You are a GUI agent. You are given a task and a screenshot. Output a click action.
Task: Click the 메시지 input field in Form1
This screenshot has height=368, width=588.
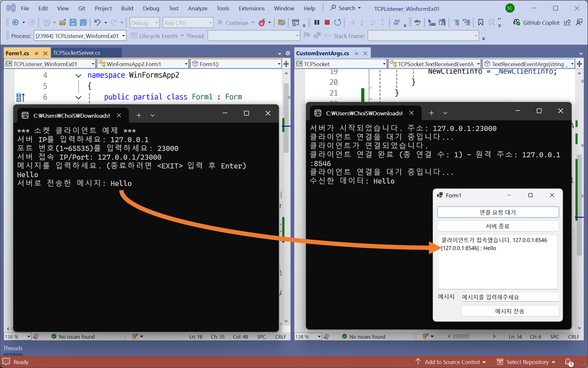510,297
